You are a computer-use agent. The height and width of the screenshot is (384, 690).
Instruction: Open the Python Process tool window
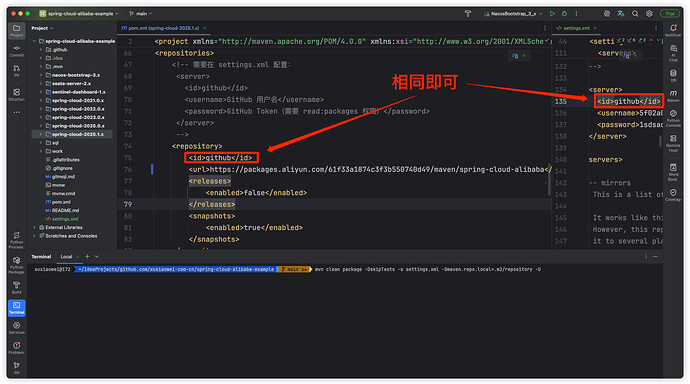click(16, 241)
